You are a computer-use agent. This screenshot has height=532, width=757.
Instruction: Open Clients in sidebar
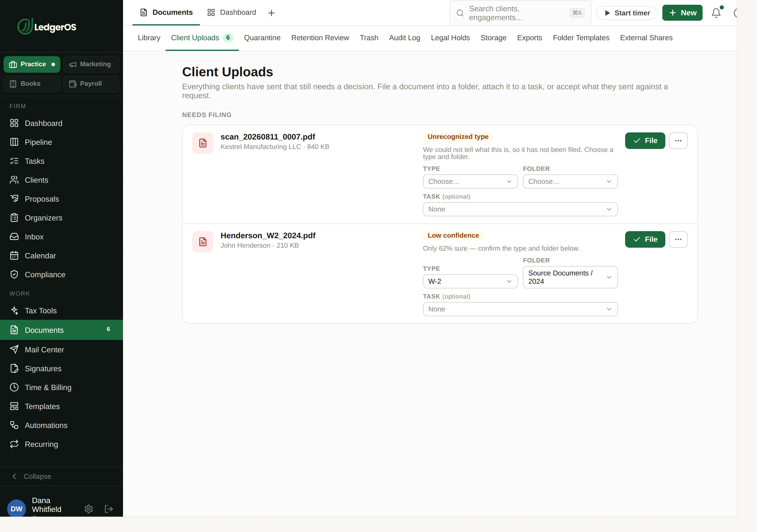point(61,180)
